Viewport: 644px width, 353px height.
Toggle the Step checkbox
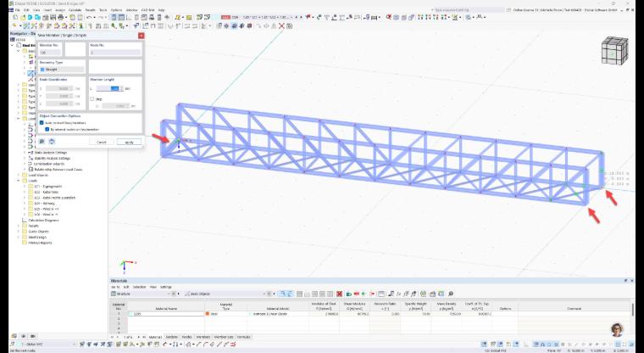[x=92, y=98]
